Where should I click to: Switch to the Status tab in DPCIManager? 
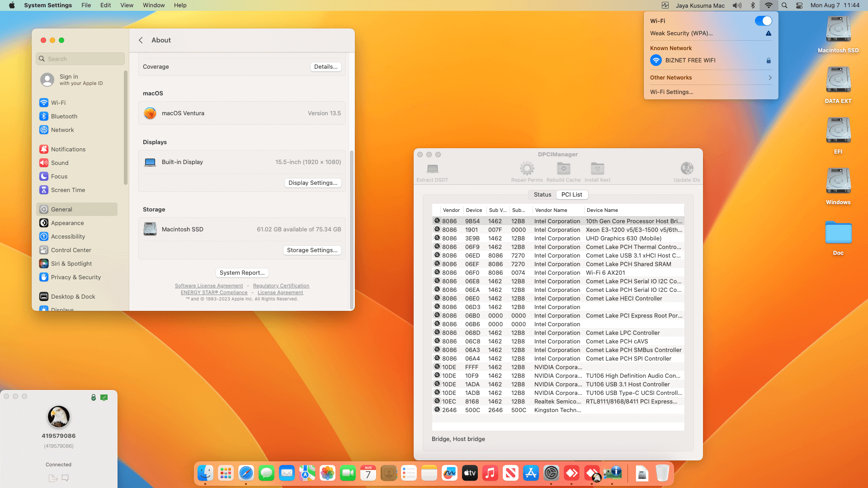(x=542, y=194)
